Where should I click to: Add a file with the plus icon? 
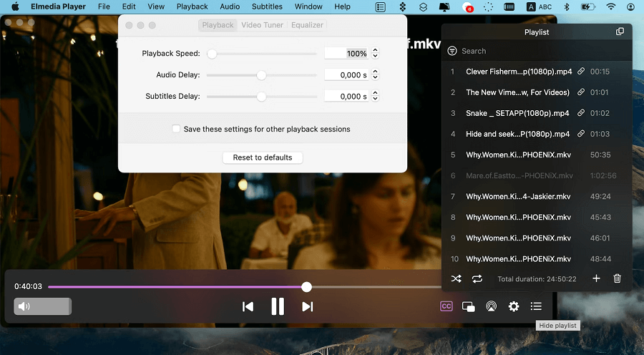click(x=596, y=278)
